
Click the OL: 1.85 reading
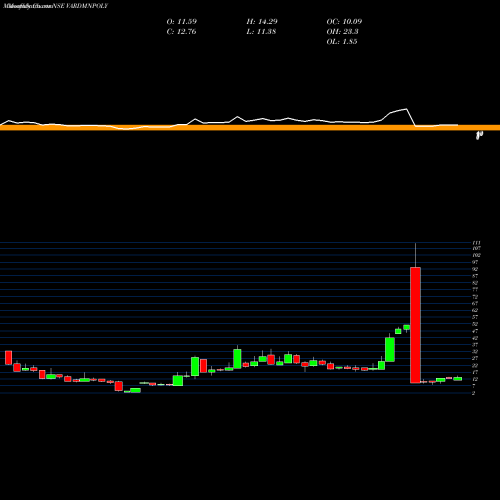tap(342, 42)
